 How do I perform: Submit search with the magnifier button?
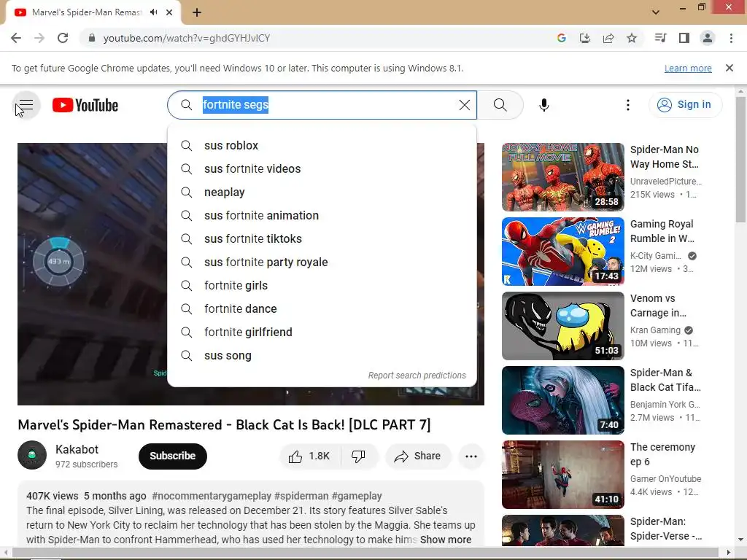point(500,105)
